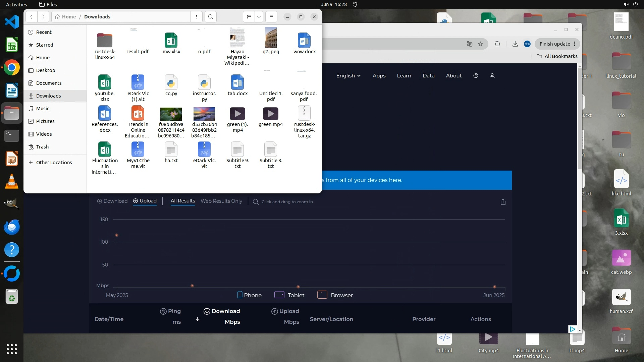Open view options dropdown arrow in Files
Image resolution: width=644 pixels, height=362 pixels.
pos(259,17)
